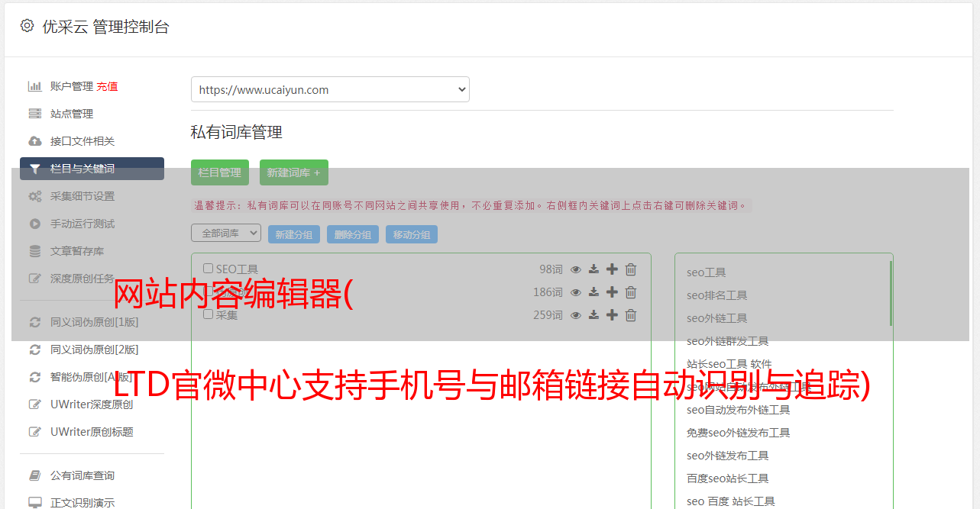Delete the 采集 word library
980x509 pixels.
[631, 315]
